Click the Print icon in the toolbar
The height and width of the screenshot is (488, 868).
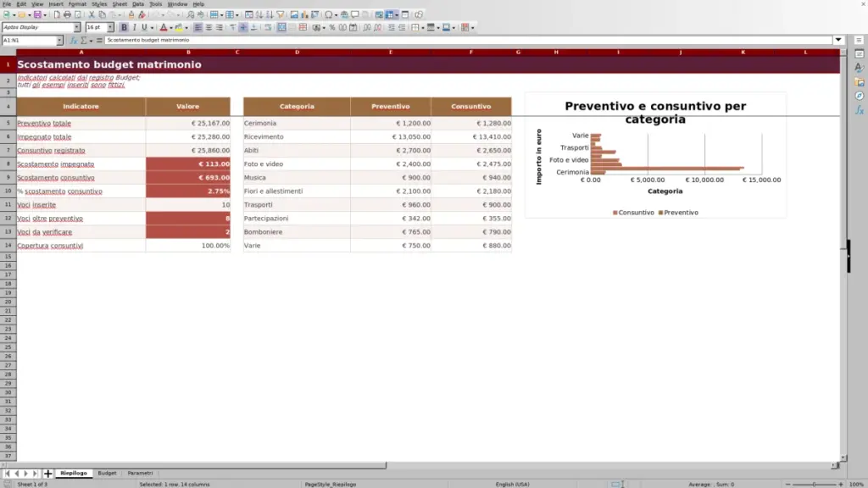[67, 15]
